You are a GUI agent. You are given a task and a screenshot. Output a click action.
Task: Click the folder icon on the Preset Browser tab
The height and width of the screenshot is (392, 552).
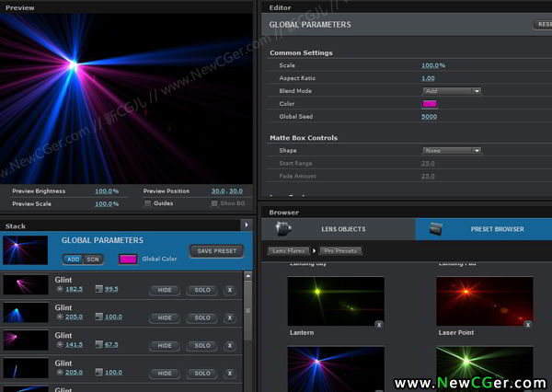coord(436,229)
